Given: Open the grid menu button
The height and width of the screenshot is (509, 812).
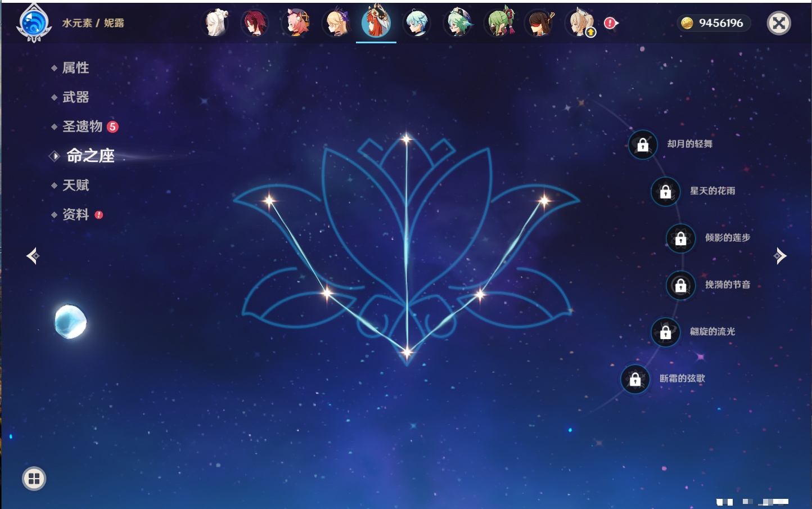Looking at the screenshot, I should pos(34,479).
